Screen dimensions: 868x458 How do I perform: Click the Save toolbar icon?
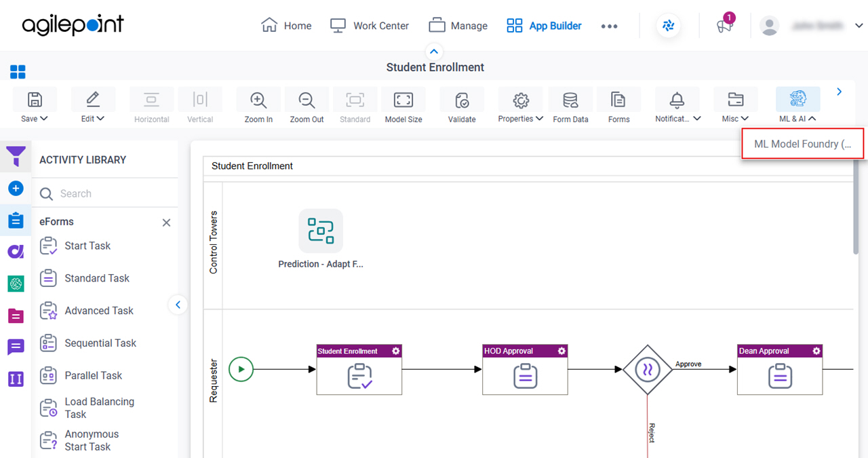point(35,100)
